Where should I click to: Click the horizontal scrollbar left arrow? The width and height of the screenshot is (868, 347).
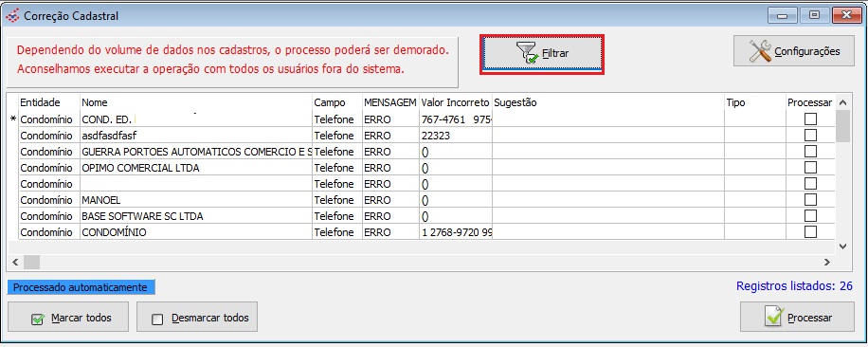(15, 262)
